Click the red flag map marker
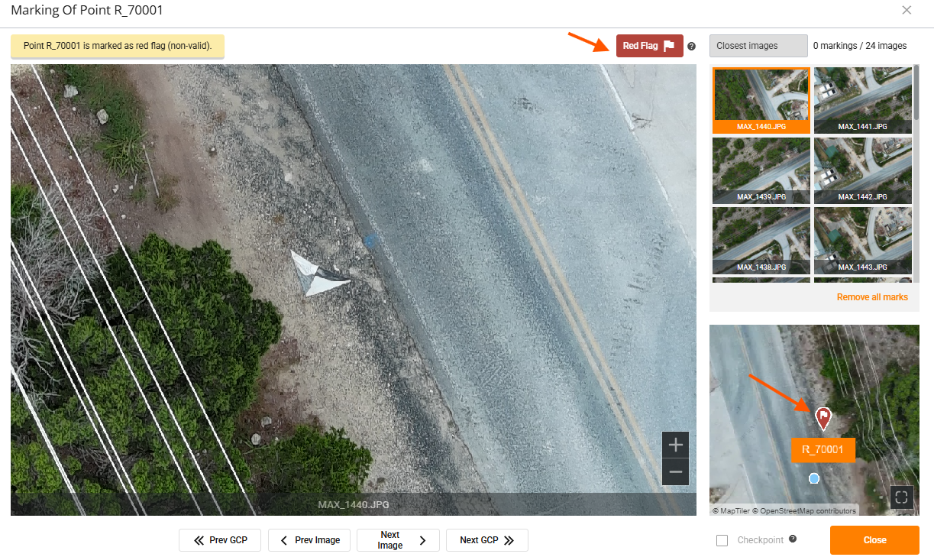This screenshot has height=559, width=934. tap(822, 417)
